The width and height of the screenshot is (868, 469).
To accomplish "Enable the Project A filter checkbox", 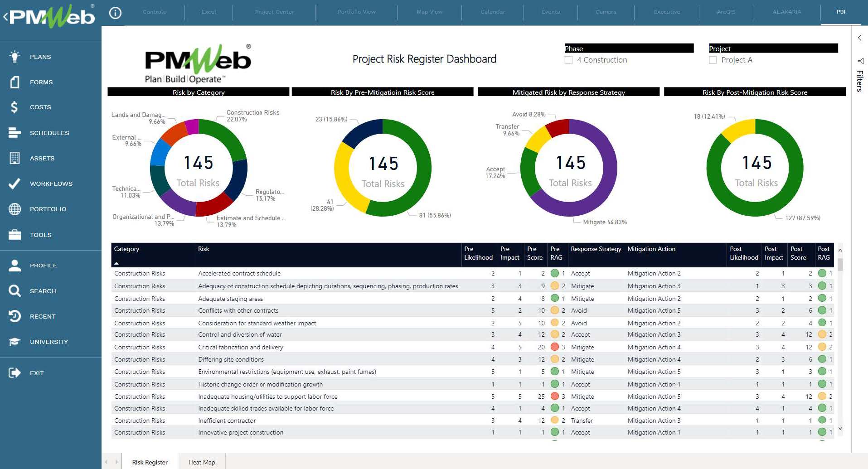I will 713,59.
